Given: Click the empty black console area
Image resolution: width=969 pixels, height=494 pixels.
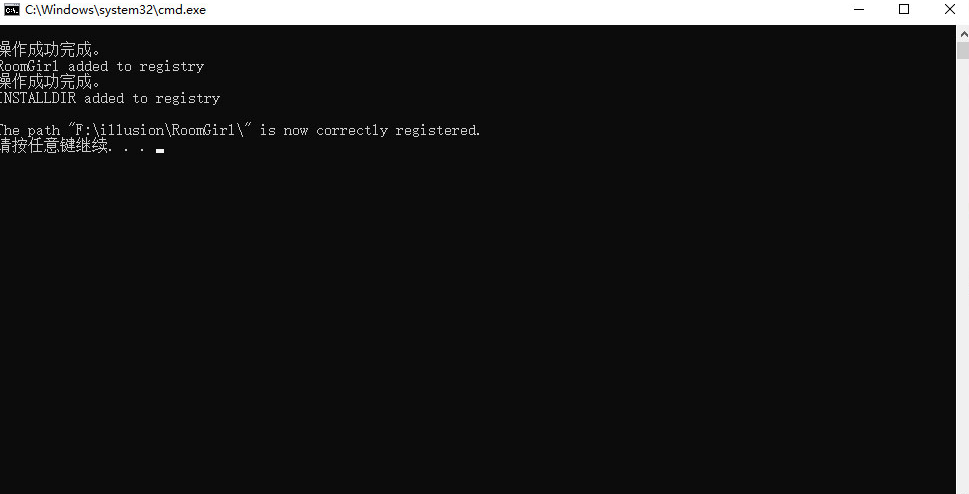Looking at the screenshot, I should [x=478, y=322].
